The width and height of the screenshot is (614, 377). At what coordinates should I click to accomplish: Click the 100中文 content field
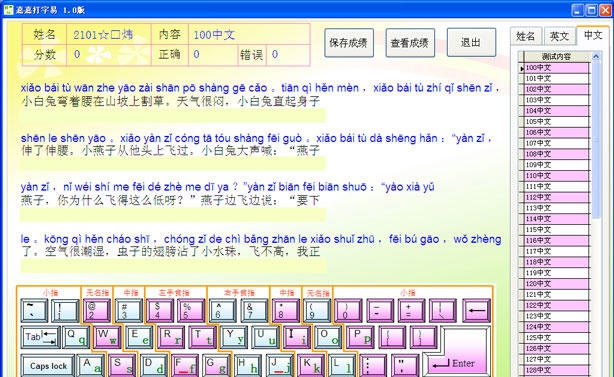point(249,34)
